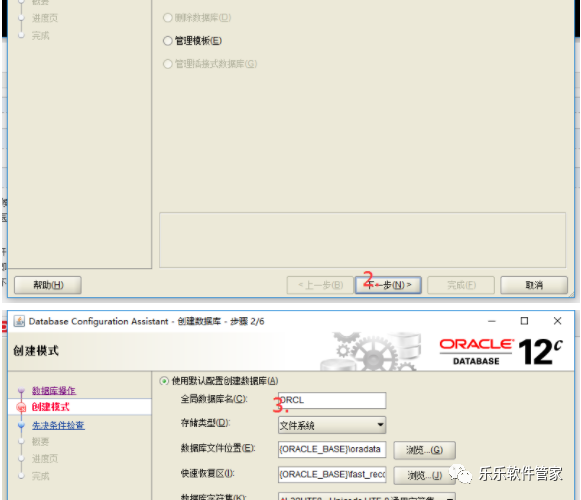Click the 上一步(B) back button
The width and height of the screenshot is (581, 500).
320,285
